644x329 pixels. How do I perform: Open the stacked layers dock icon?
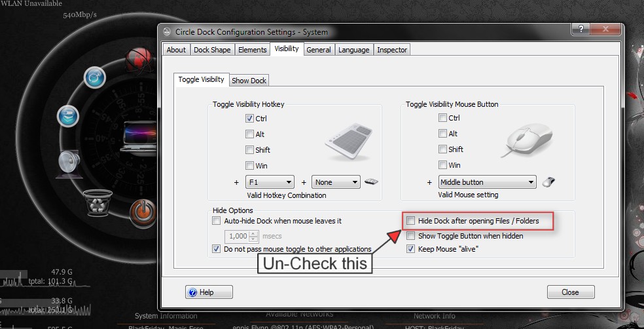tap(68, 115)
